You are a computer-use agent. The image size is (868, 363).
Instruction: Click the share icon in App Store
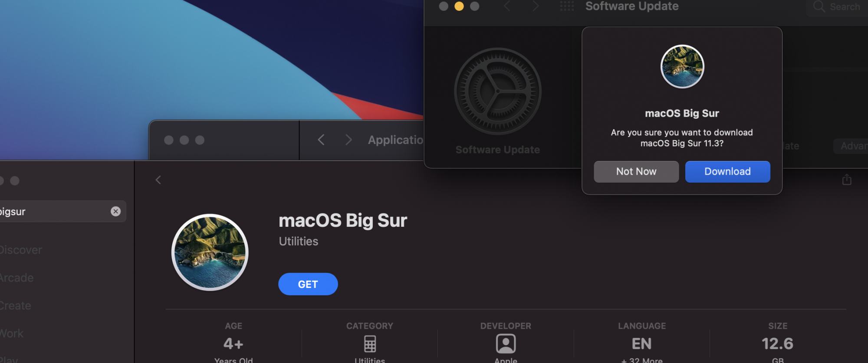(847, 179)
